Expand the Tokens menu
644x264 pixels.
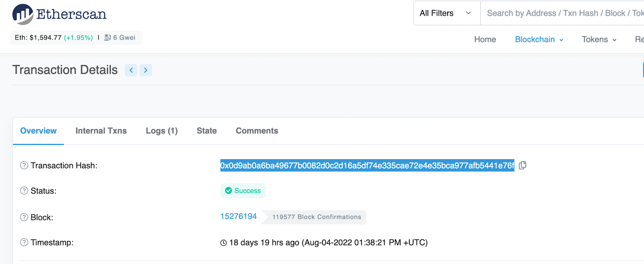pos(599,39)
